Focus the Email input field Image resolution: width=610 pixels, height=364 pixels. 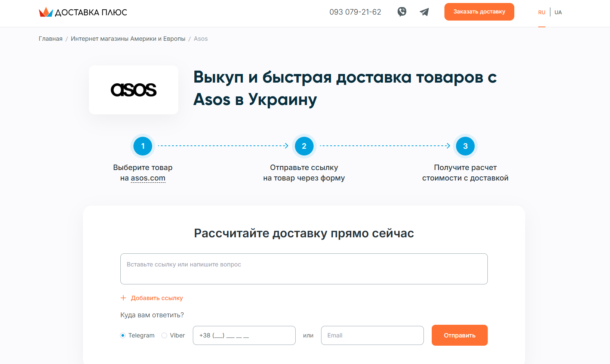tap(372, 335)
